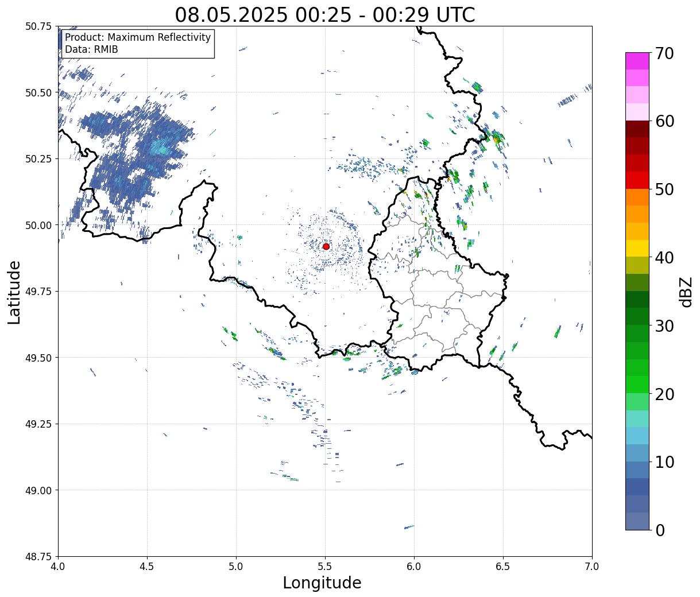Click the 50.25 latitude tick label
The image size is (700, 597).
(x=38, y=159)
